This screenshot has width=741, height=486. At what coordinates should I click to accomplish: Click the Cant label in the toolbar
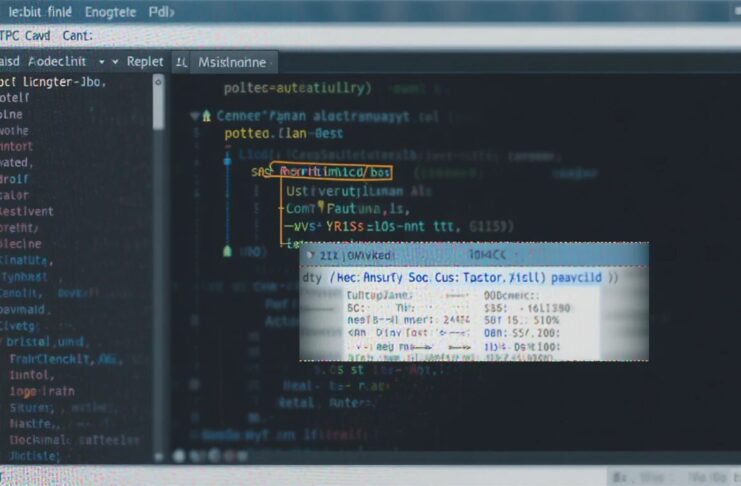(x=76, y=35)
